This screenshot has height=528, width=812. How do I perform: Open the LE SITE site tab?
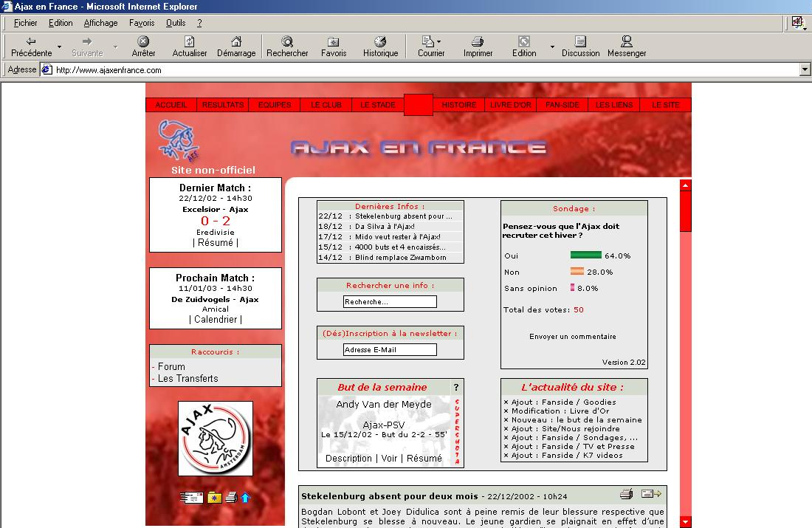[x=665, y=105]
